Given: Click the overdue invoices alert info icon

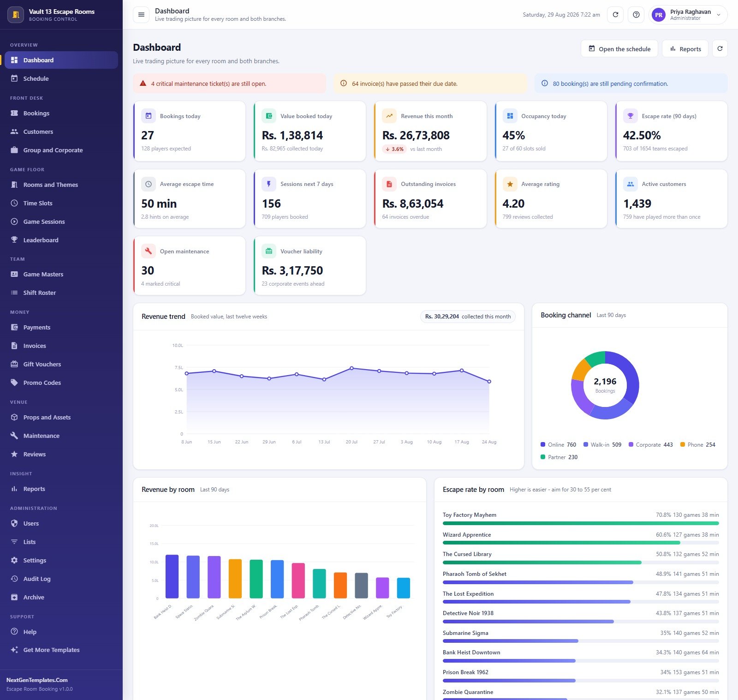Looking at the screenshot, I should (344, 84).
